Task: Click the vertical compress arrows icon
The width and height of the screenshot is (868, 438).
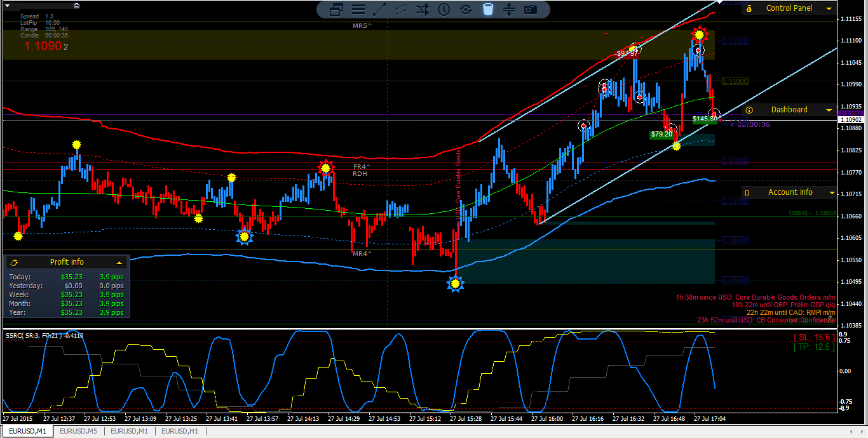Action: 509,10
